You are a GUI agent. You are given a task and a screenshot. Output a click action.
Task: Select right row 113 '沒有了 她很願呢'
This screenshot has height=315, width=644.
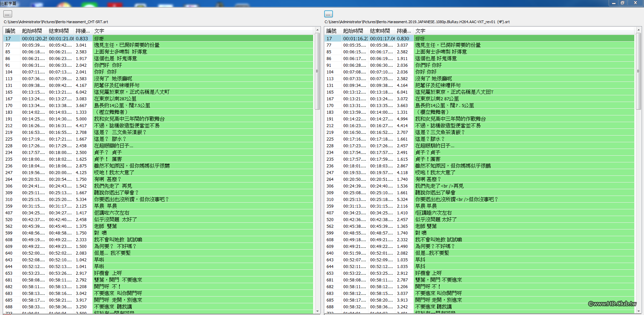tap(479, 78)
